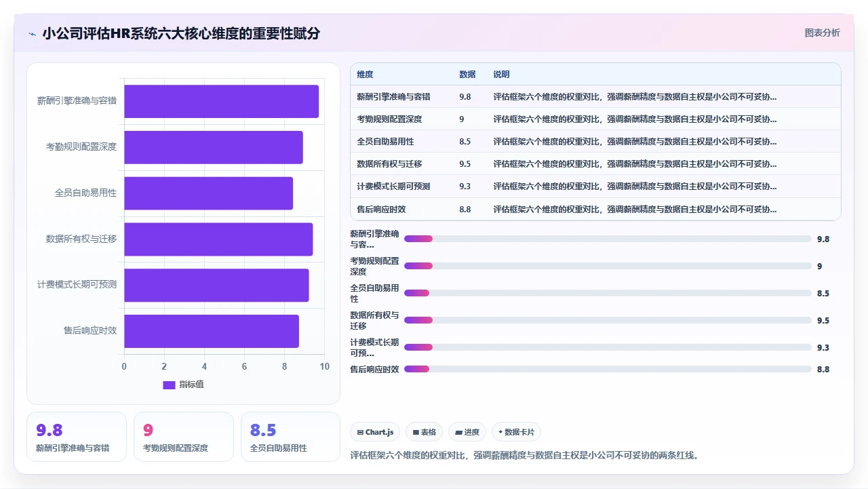Click the 数据 column header
This screenshot has width=868, height=489.
[x=467, y=75]
